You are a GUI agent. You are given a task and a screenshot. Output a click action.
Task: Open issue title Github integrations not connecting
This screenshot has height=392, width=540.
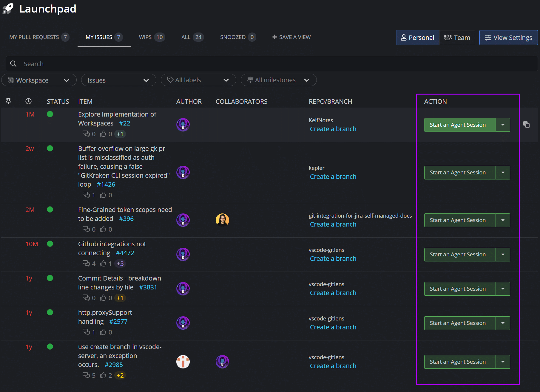112,248
